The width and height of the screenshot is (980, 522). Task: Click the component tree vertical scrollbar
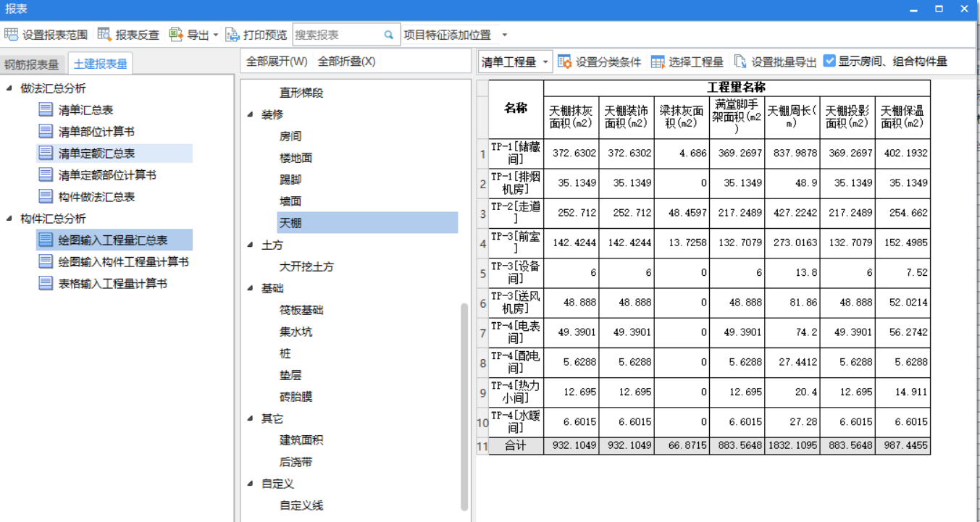click(464, 407)
